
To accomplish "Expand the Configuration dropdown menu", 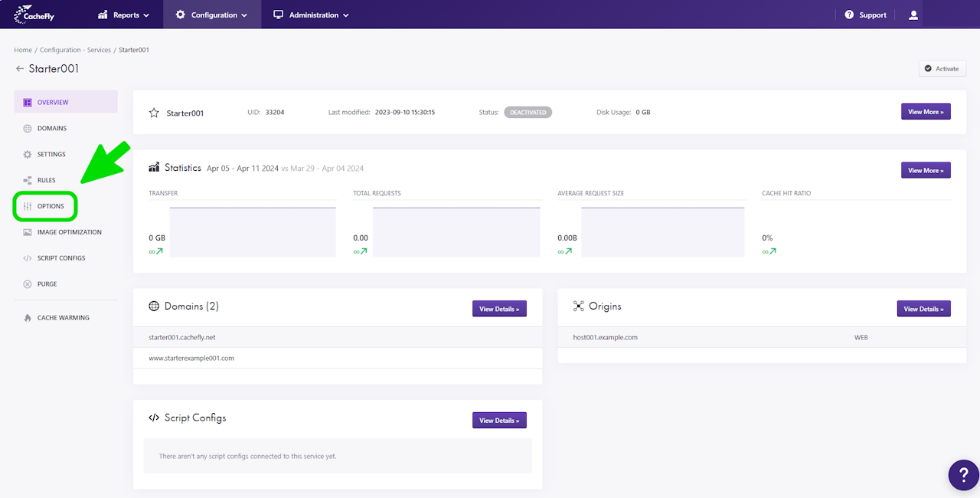I will [212, 15].
